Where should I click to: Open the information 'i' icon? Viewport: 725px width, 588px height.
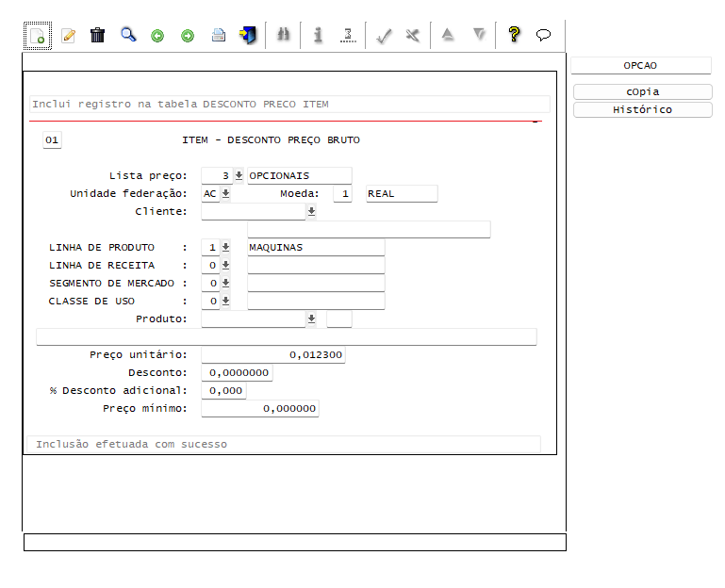[318, 35]
